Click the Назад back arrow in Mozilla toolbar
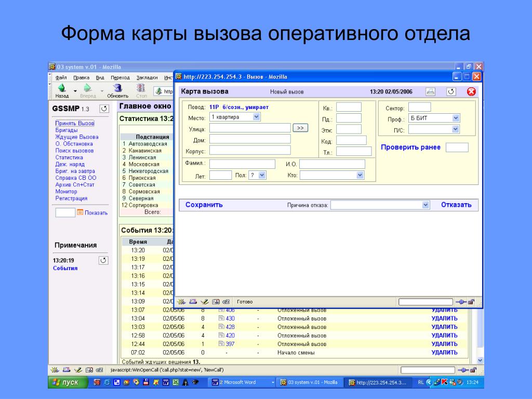The width and height of the screenshot is (532, 399). (x=62, y=88)
